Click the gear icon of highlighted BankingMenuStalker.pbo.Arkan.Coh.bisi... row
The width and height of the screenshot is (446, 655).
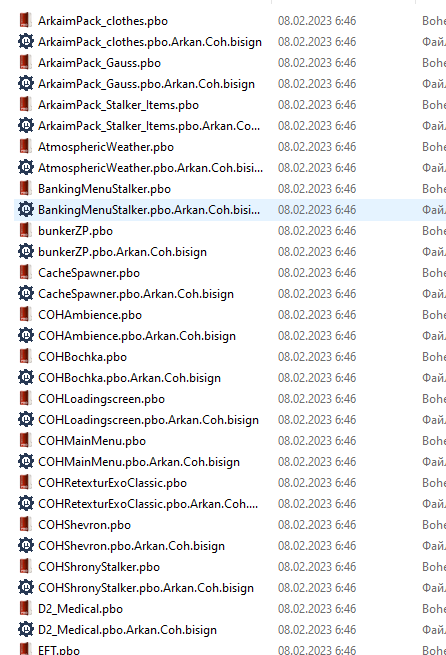pos(25,209)
